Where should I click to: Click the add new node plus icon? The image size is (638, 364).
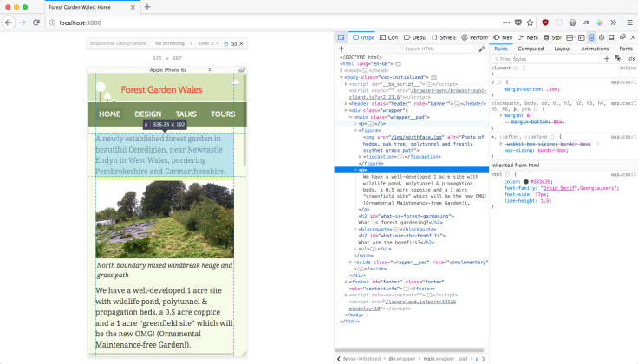coord(342,49)
